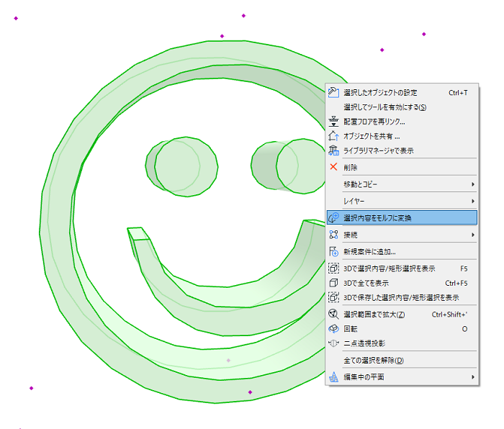Click the 配置フロアを再リンク floor relink icon
Viewport: 504px width, 429px height.
333,121
